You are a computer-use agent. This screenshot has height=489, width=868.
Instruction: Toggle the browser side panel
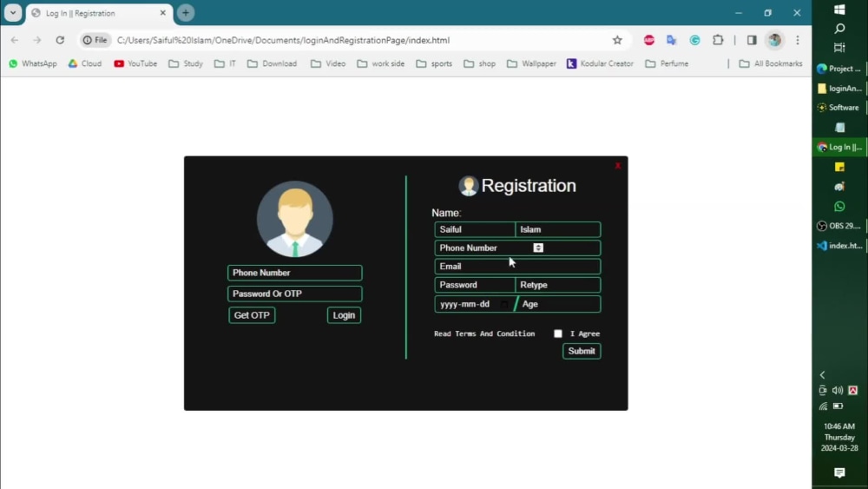click(x=752, y=40)
